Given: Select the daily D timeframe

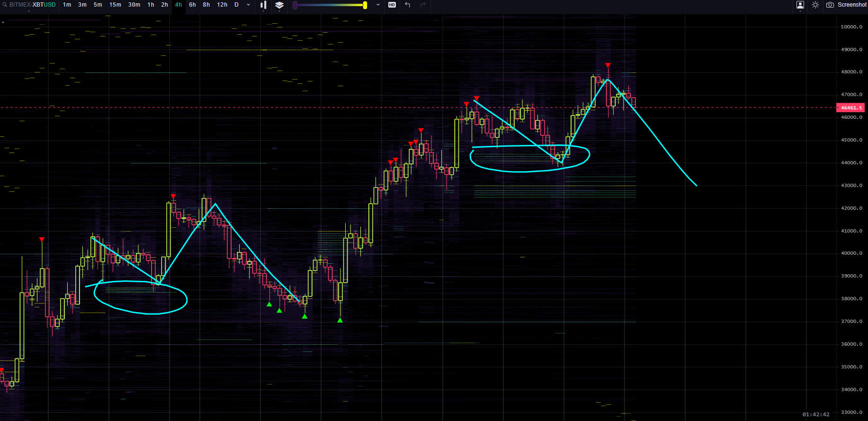Looking at the screenshot, I should 236,5.
